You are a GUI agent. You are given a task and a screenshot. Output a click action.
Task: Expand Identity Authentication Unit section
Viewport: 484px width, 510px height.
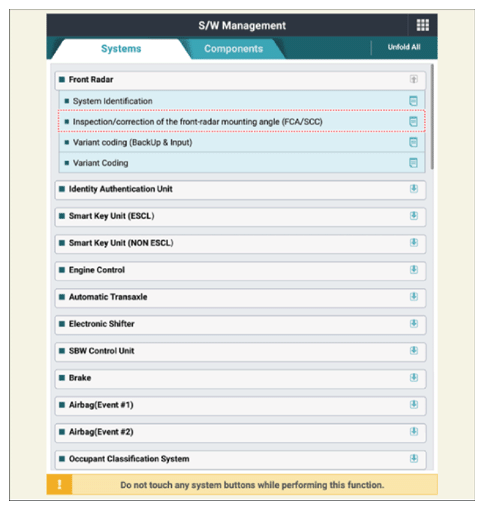[413, 189]
